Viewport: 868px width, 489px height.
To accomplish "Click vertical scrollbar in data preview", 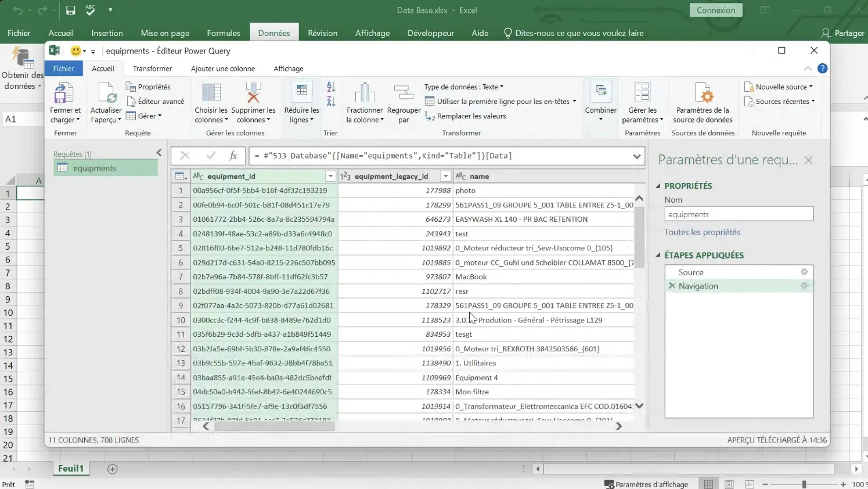I will pyautogui.click(x=639, y=238).
